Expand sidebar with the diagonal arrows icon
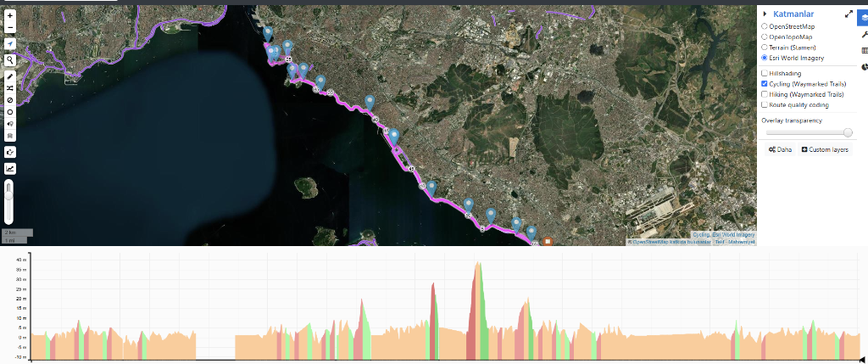The width and height of the screenshot is (868, 364). (x=849, y=14)
